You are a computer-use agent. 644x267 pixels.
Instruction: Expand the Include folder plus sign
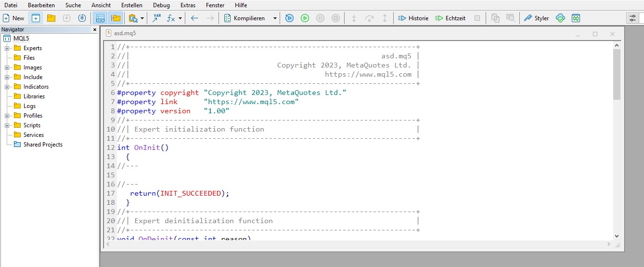click(7, 77)
